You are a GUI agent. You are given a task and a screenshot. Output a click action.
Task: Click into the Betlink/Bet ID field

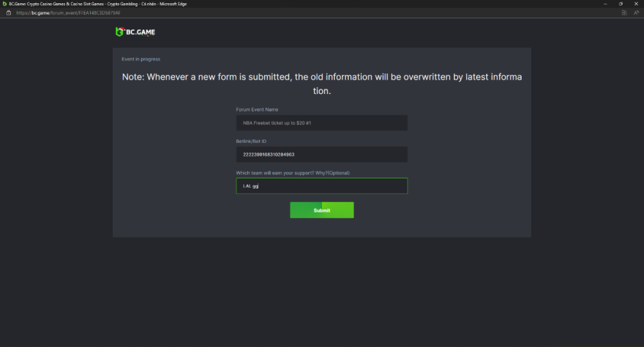tap(321, 155)
